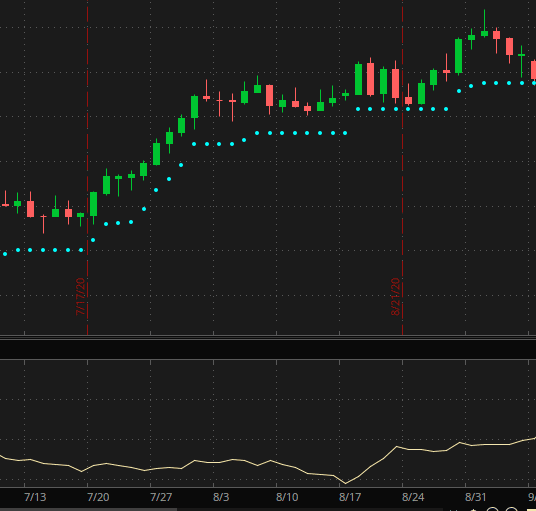Click the 8/24 date label

point(413,497)
